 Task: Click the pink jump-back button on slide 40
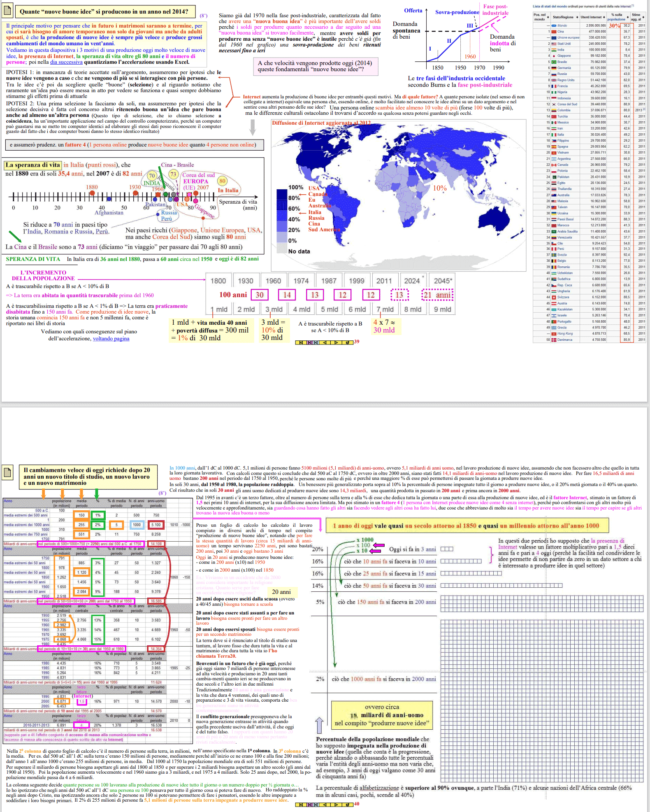point(310,804)
